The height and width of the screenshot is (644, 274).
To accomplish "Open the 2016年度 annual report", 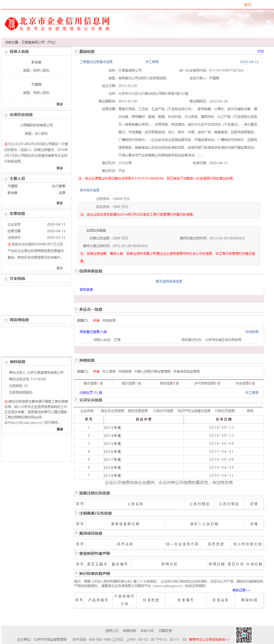I will coord(112,452).
